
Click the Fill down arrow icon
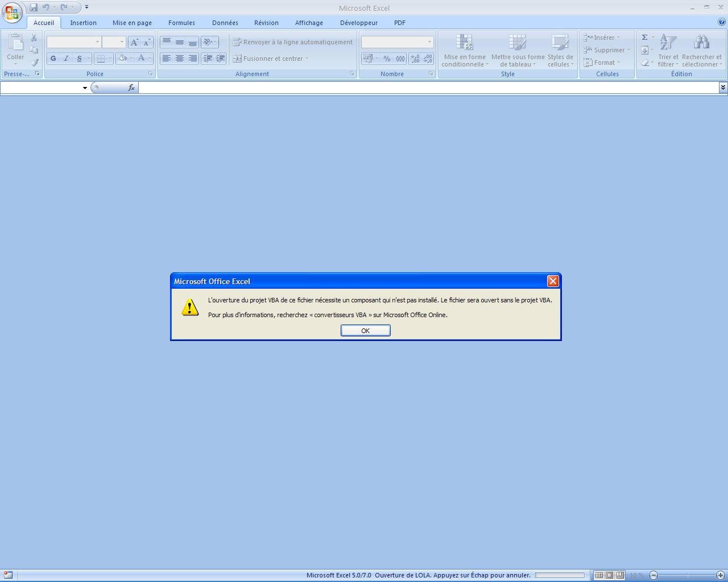click(645, 50)
